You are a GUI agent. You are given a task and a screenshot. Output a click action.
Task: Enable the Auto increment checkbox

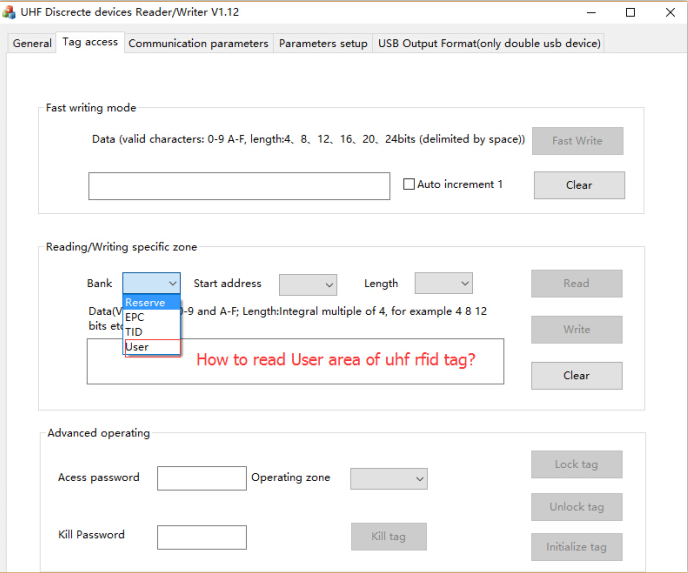click(409, 184)
